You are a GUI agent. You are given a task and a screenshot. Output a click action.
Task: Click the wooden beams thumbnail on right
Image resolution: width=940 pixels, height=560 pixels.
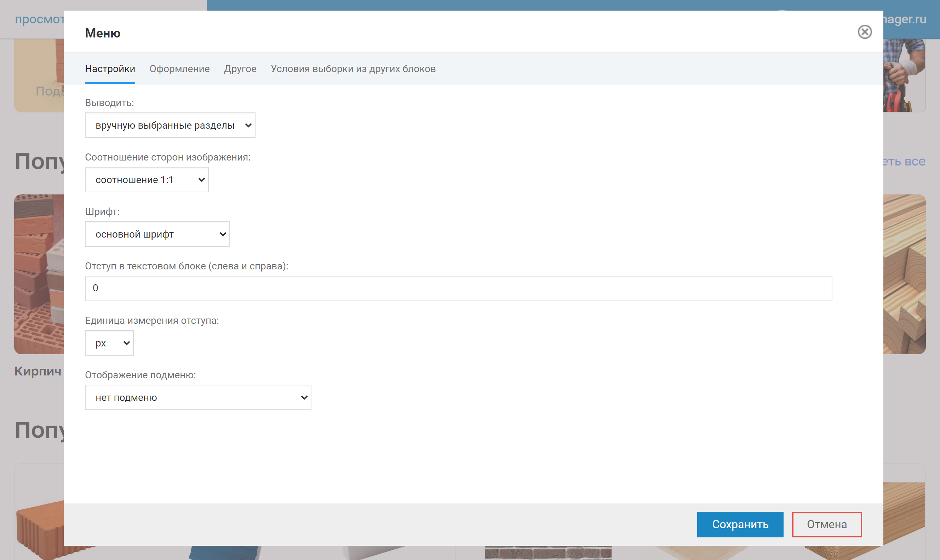point(904,274)
